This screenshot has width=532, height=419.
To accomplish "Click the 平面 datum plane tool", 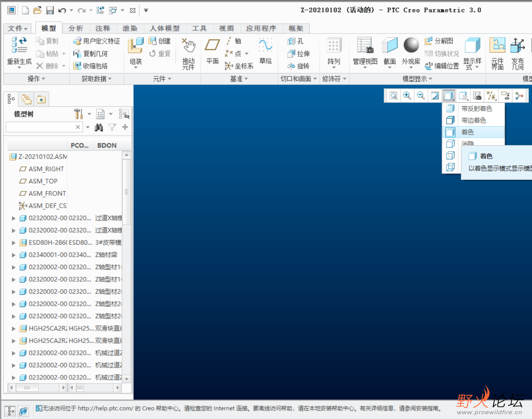I will [x=212, y=52].
